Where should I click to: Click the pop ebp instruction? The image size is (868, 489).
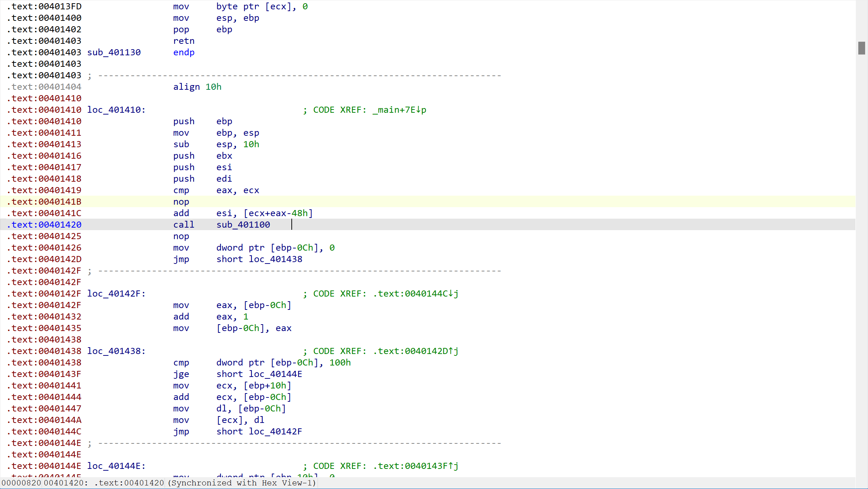tap(203, 29)
